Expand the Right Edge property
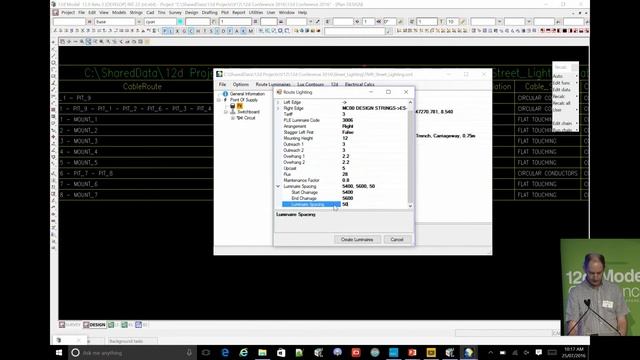 pos(278,109)
